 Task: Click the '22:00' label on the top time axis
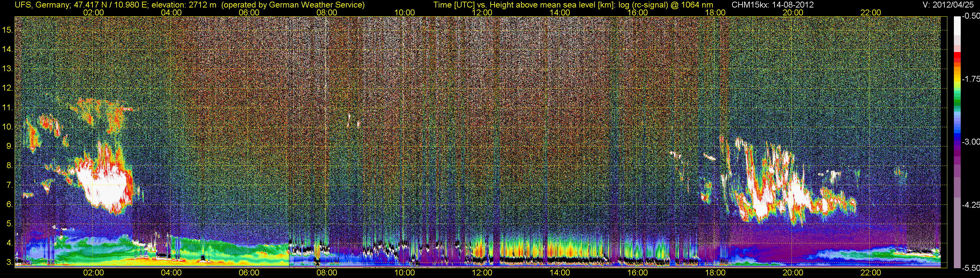coord(871,12)
